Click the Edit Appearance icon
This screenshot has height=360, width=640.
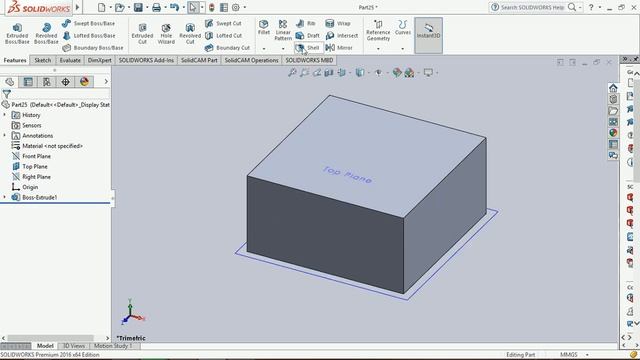pos(397,73)
